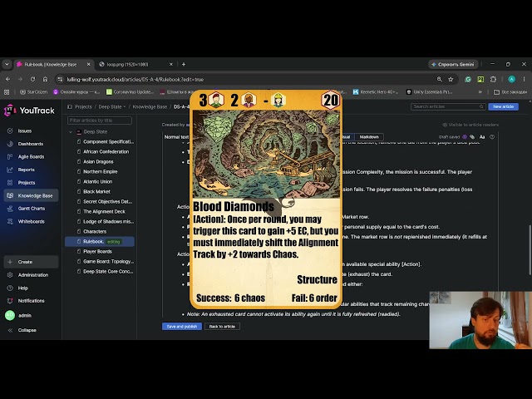Open The Alignment Deck article

pyautogui.click(x=104, y=211)
